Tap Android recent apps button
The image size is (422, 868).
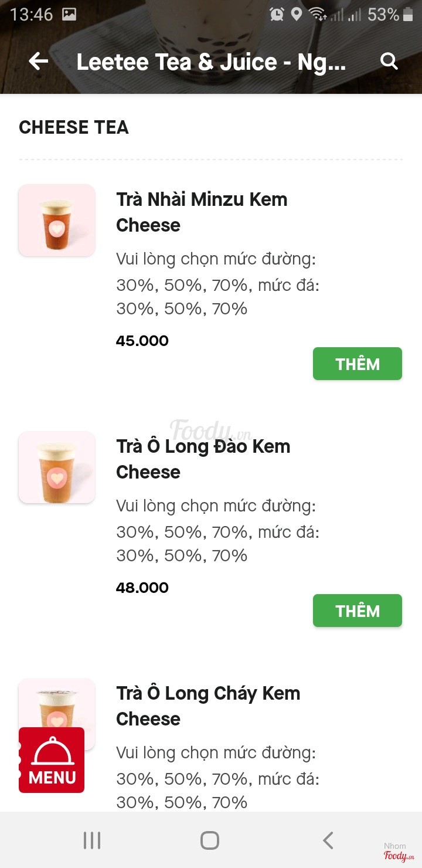click(x=92, y=840)
